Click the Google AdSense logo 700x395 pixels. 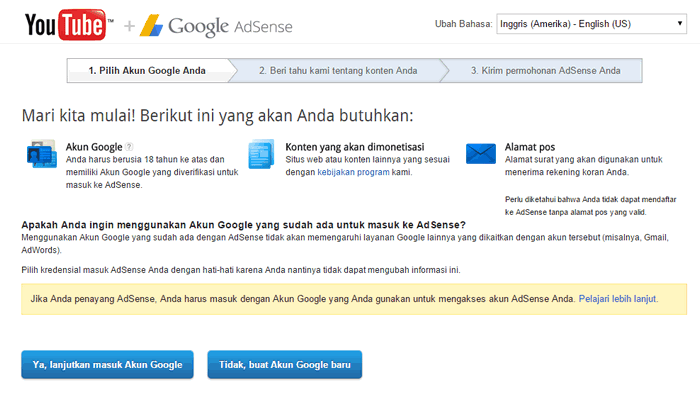point(216,26)
